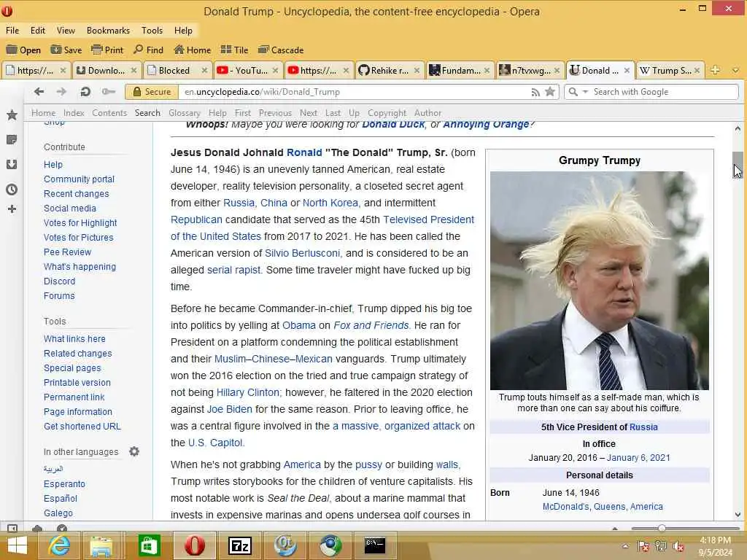Cascade the windows with the Cascade button
Screen dimensions: 747x560
click(x=281, y=50)
